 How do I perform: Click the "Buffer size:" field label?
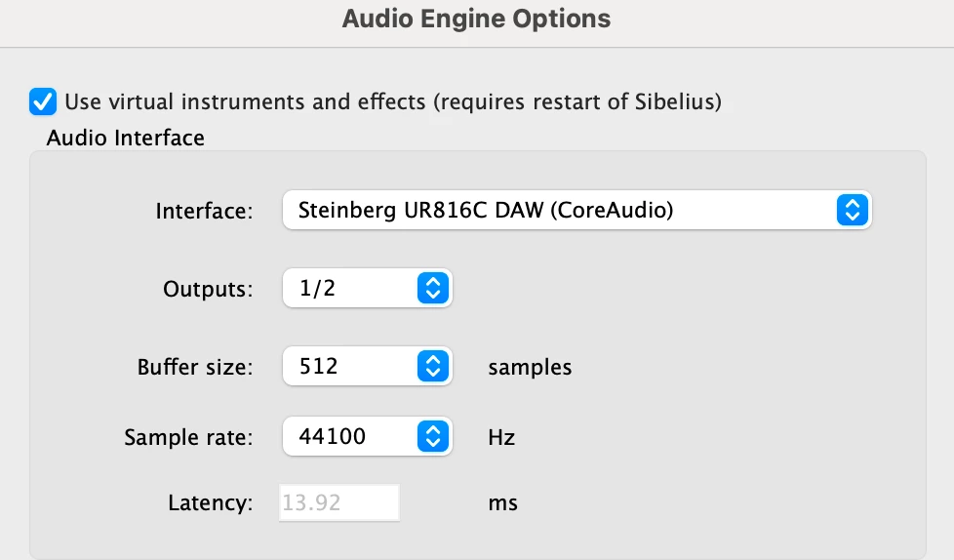195,368
